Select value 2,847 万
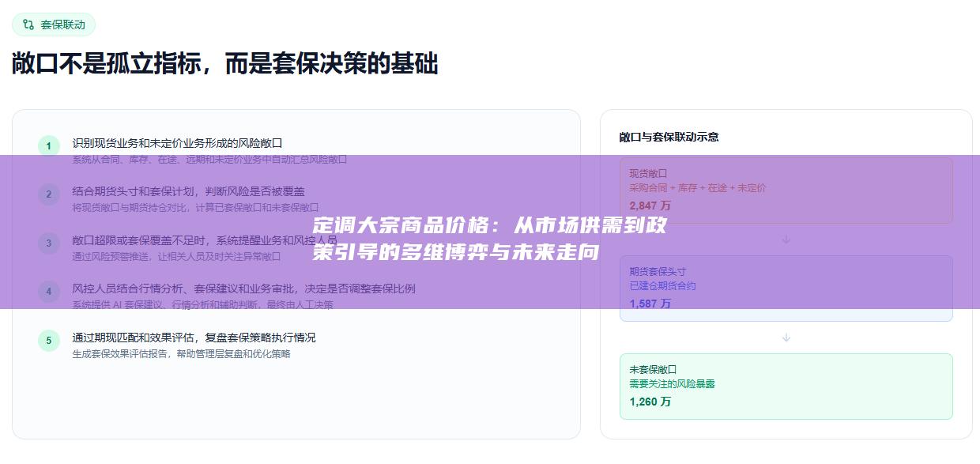 click(x=650, y=206)
